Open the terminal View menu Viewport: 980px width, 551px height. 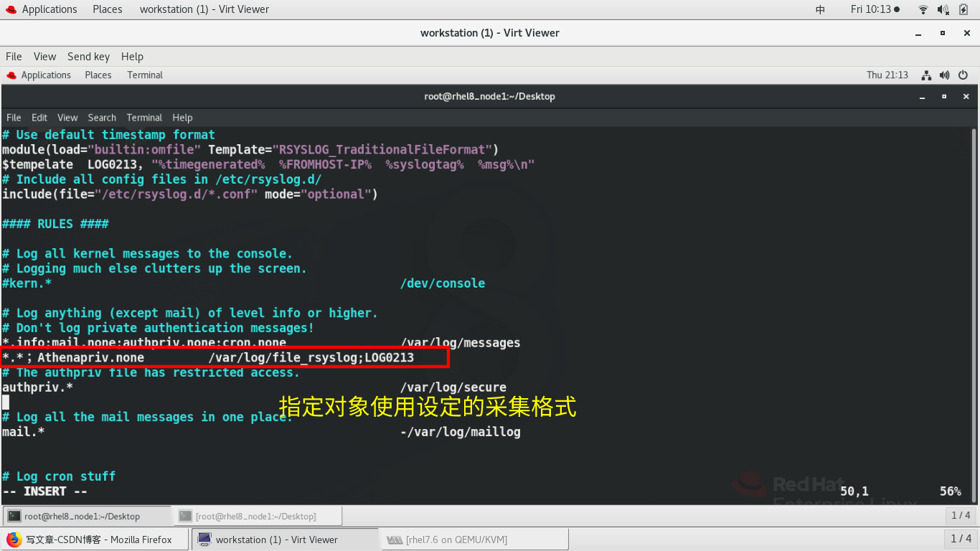(x=67, y=118)
